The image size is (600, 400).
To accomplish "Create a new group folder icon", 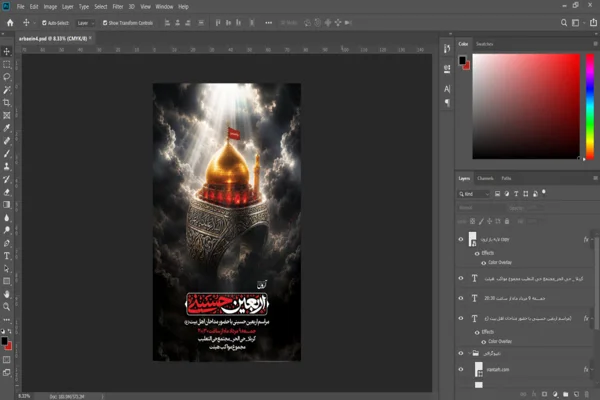I will click(566, 394).
